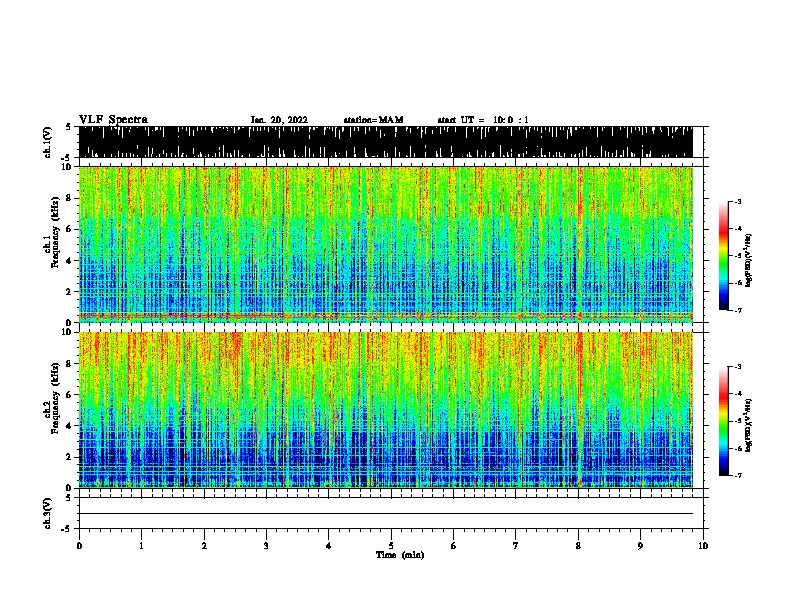Click the "-7" label on ch.2 color bar
The width and height of the screenshot is (792, 612).
click(x=738, y=475)
